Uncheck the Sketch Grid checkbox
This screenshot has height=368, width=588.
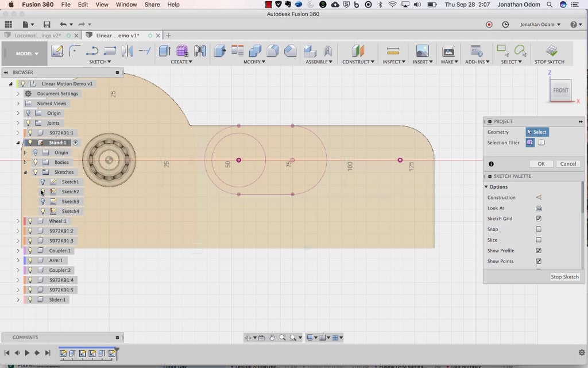[539, 218]
